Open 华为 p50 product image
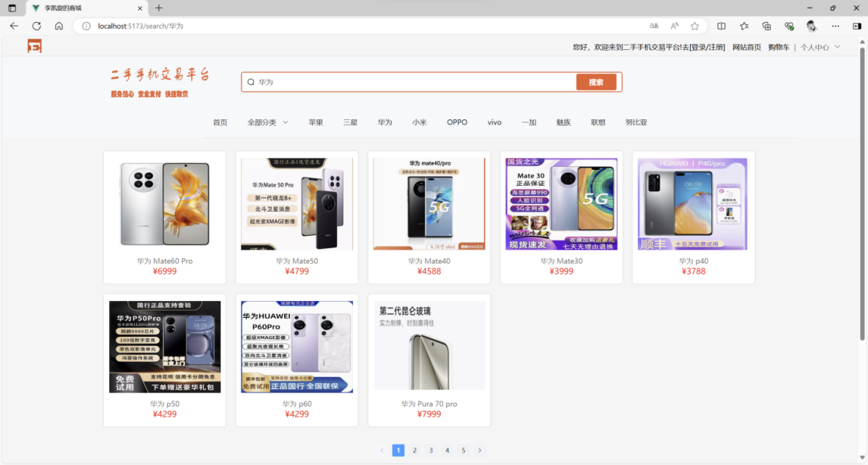Viewport: 868px width, 465px height. point(165,347)
